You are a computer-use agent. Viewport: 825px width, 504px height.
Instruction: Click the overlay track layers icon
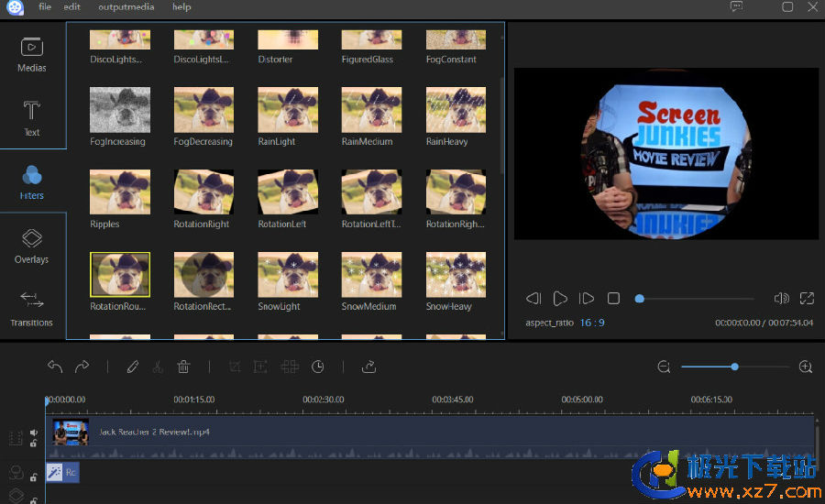tap(16, 495)
